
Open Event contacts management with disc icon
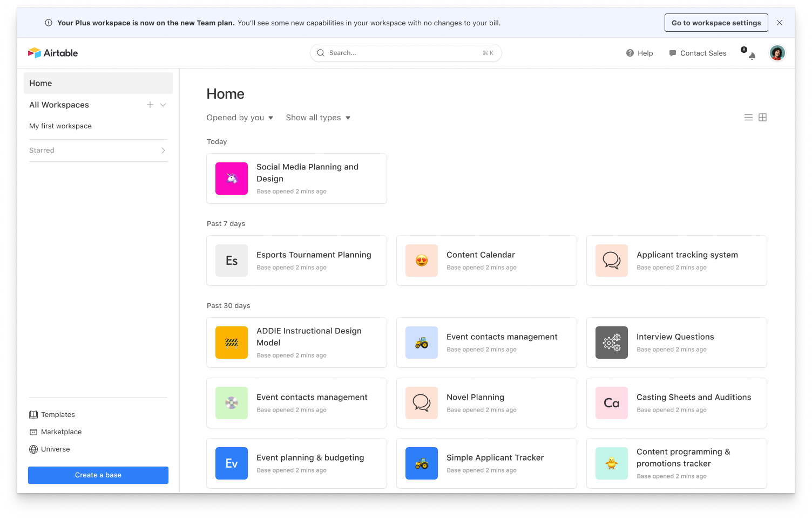tap(296, 403)
